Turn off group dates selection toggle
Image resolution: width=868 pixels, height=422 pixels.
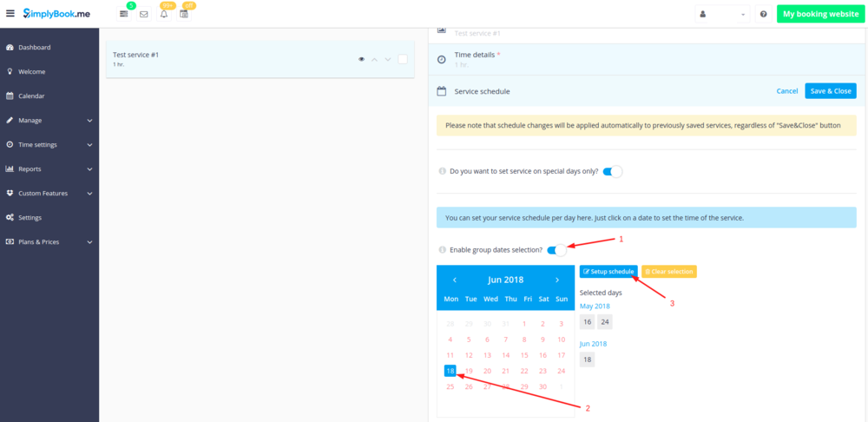[x=556, y=250]
